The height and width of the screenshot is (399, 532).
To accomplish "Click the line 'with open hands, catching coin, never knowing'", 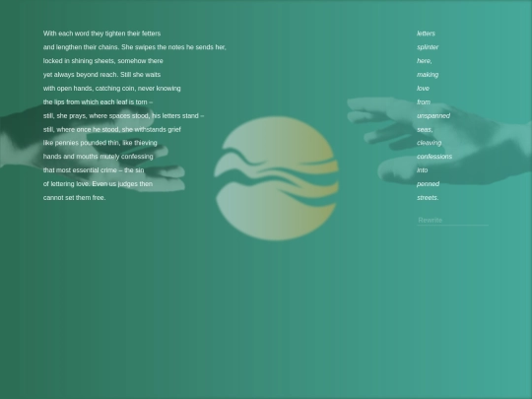I will pyautogui.click(x=112, y=89).
